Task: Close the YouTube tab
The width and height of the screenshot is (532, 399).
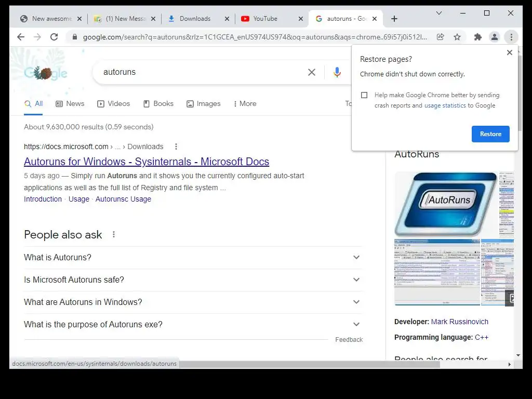Action: click(301, 19)
